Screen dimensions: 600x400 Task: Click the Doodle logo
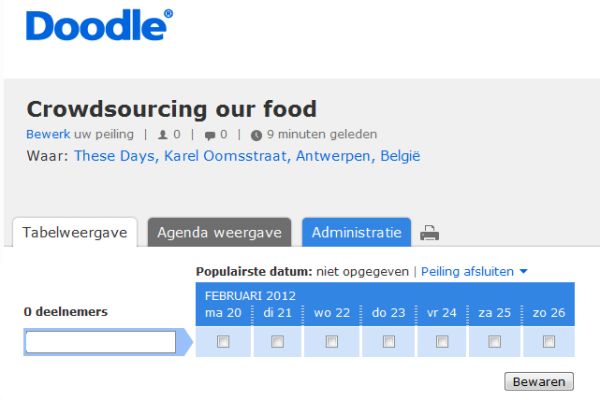(99, 26)
